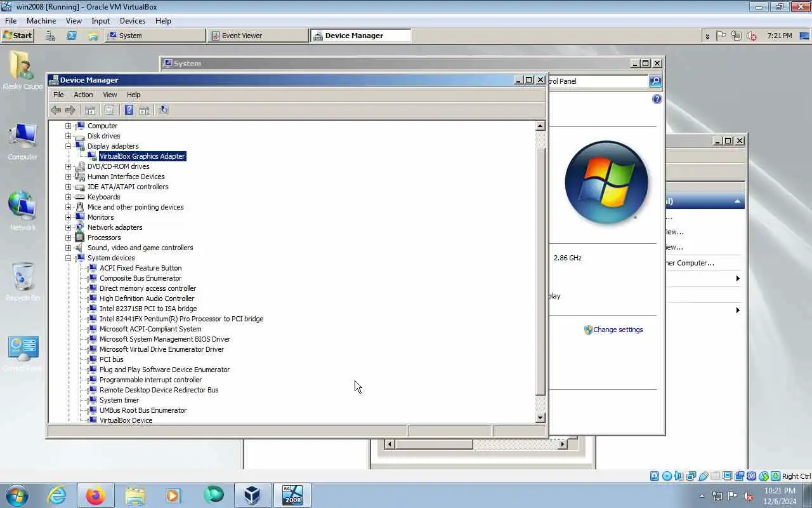Open the blue Help toolbar icon

coord(129,110)
